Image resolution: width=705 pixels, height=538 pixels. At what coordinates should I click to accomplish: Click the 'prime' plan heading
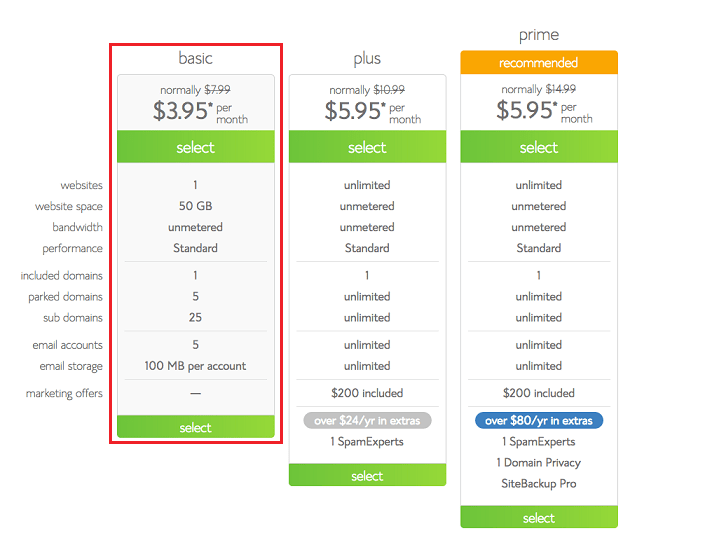click(539, 35)
